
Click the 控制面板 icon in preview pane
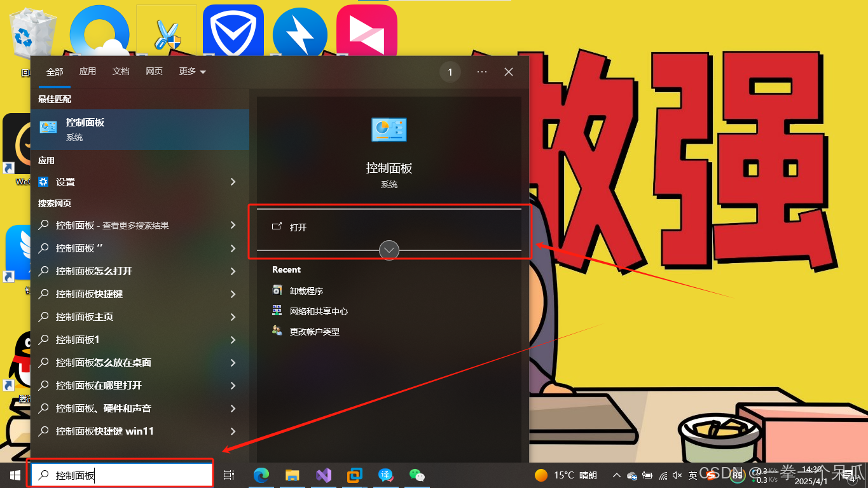tap(389, 130)
